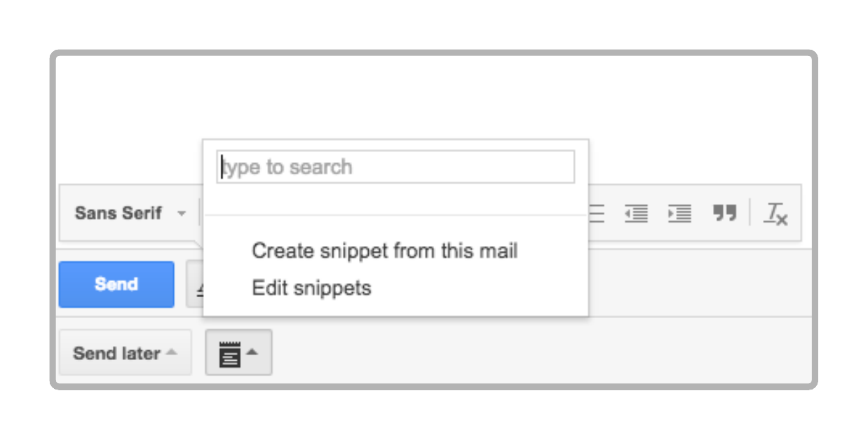This screenshot has height=440, width=868.
Task: Click the empty strip below the snippet search box
Action: tap(395, 200)
